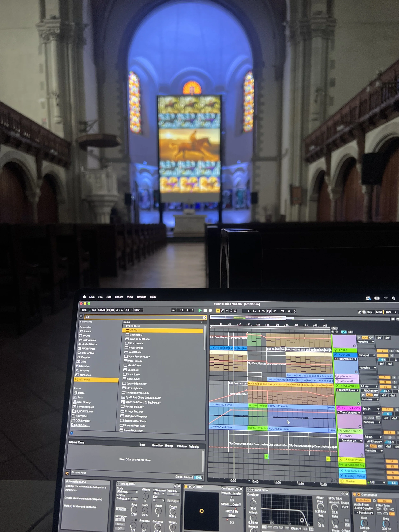Image resolution: width=399 pixels, height=532 pixels.
Task: Enable Draw Mode pencil icon
Action: tap(359, 312)
